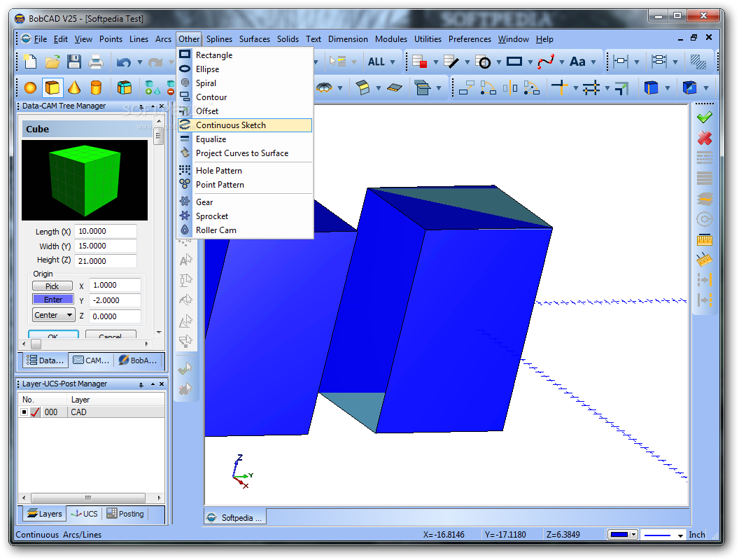Viewport: 739px width, 560px height.
Task: Switch to the CAM tree tab
Action: (92, 360)
